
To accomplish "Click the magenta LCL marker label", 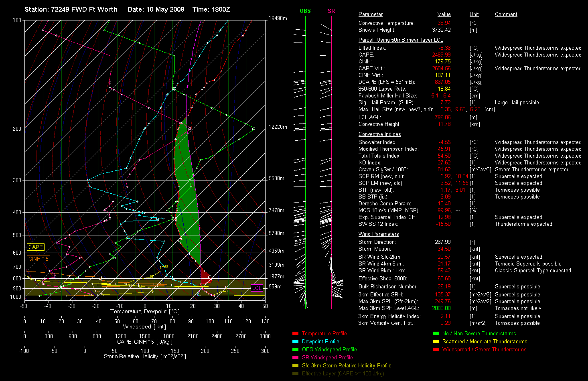I will (257, 288).
